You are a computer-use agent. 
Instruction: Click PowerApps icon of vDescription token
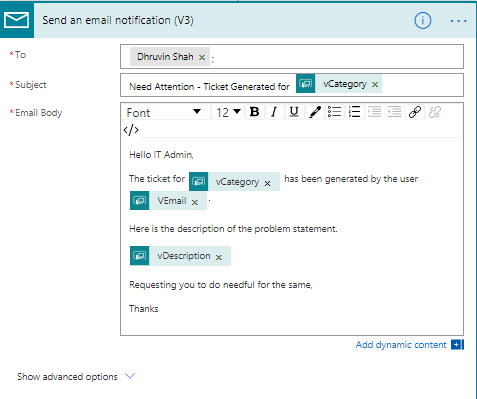(139, 256)
